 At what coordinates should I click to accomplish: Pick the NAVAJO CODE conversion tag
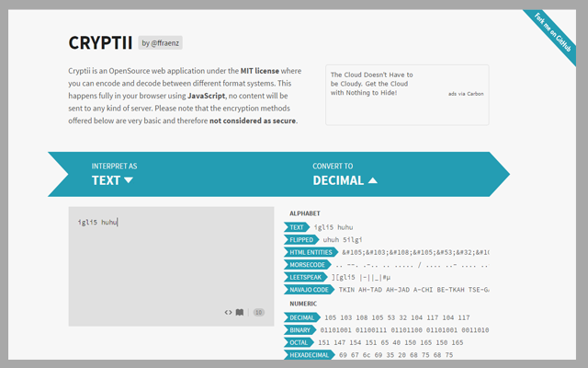click(310, 290)
